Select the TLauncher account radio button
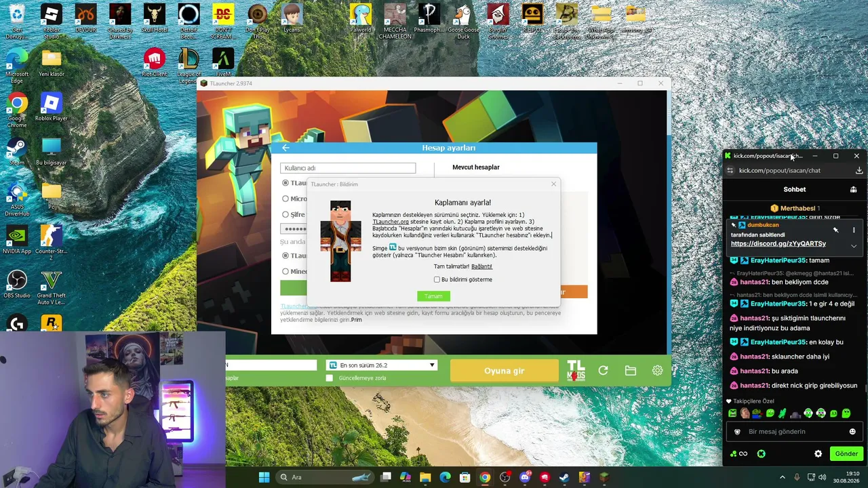868x488 pixels. click(285, 183)
